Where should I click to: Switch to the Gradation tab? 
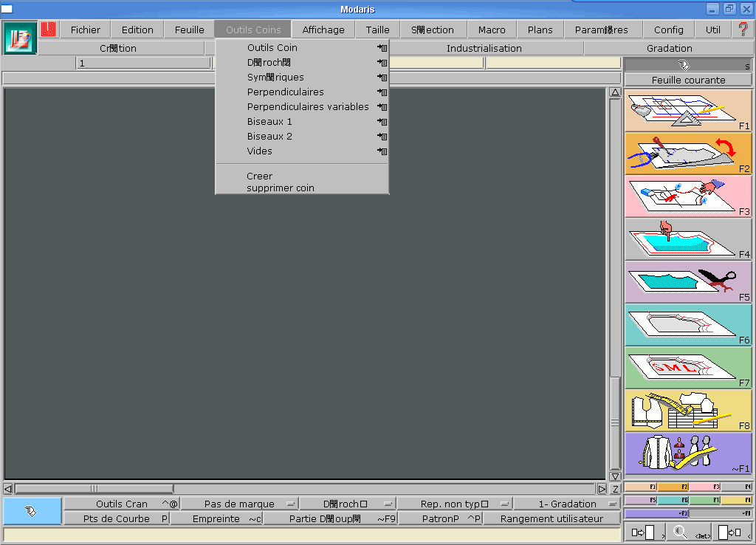coord(669,48)
